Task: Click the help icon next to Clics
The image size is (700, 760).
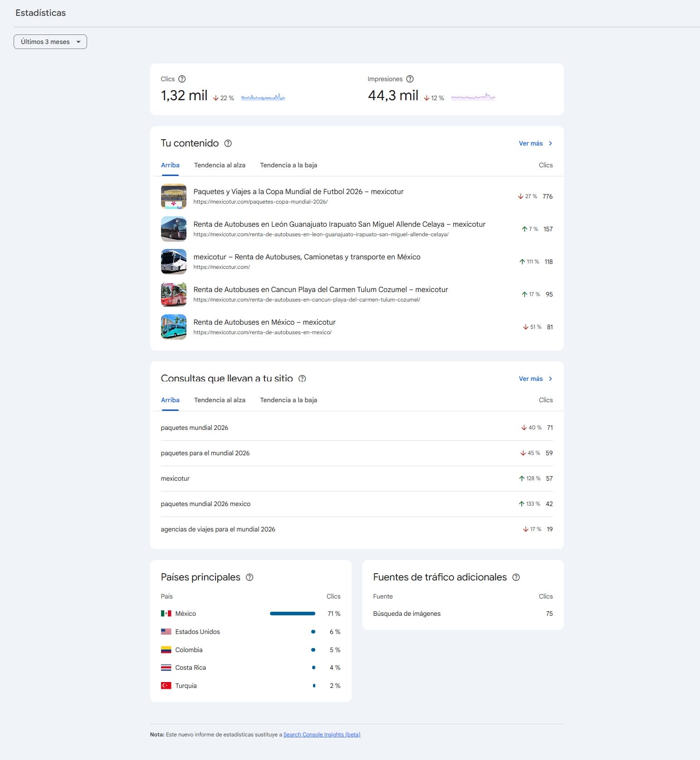Action: pyautogui.click(x=182, y=79)
